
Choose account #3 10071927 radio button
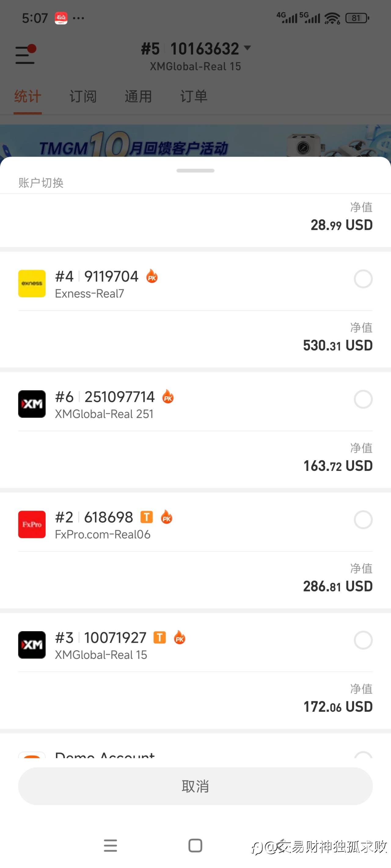pos(363,640)
